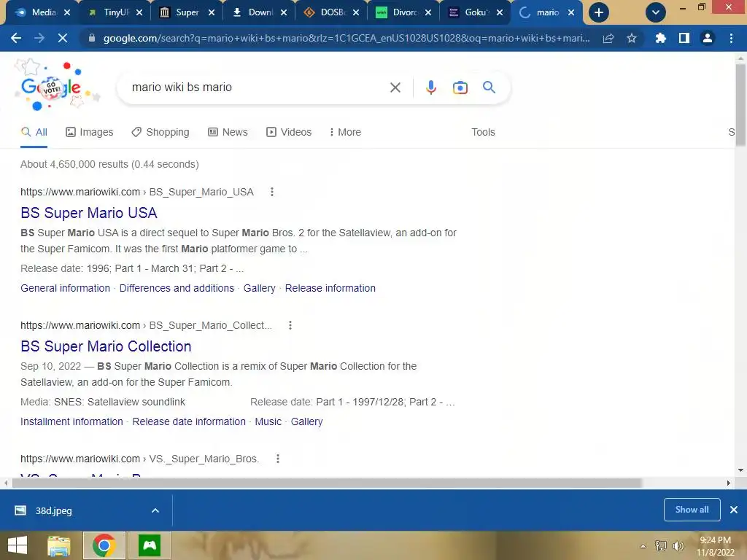The width and height of the screenshot is (747, 560).
Task: Open options for BS_Super_Mario_USA result
Action: (x=272, y=192)
